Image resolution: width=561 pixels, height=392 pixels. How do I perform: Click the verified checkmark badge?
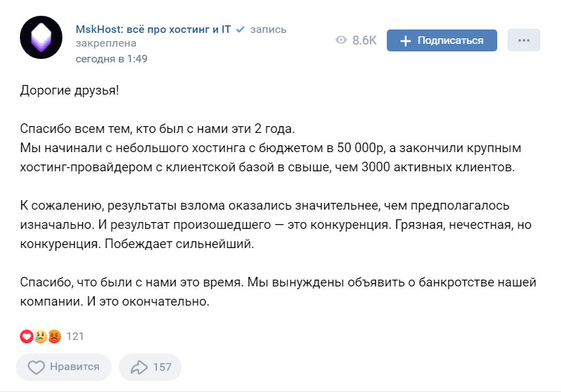pyautogui.click(x=240, y=29)
